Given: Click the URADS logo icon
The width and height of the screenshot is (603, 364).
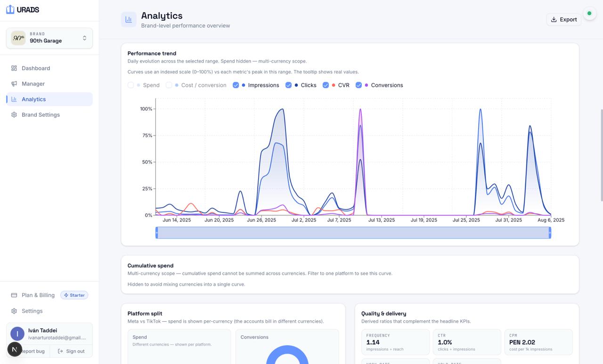Looking at the screenshot, I should 10,9.
